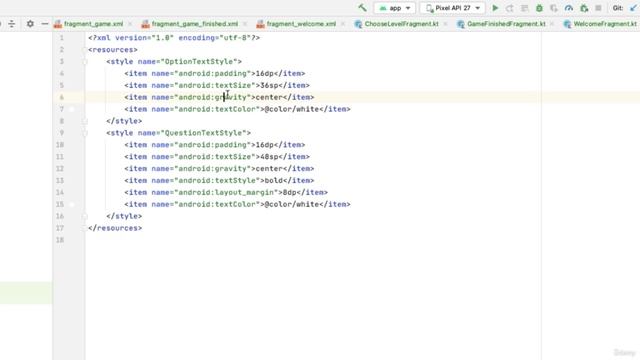The width and height of the screenshot is (640, 360).
Task: Click the white color gutter swatch on line 15
Action: (x=72, y=204)
